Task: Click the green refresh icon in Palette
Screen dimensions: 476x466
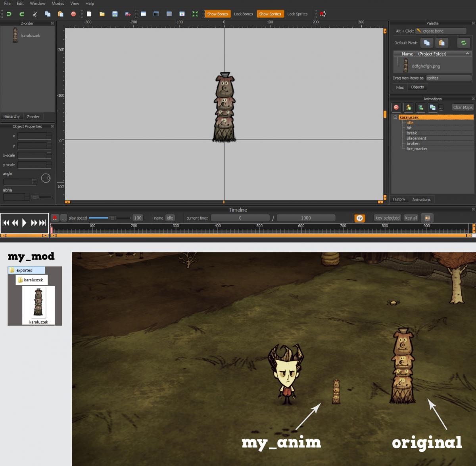Action: click(x=463, y=43)
